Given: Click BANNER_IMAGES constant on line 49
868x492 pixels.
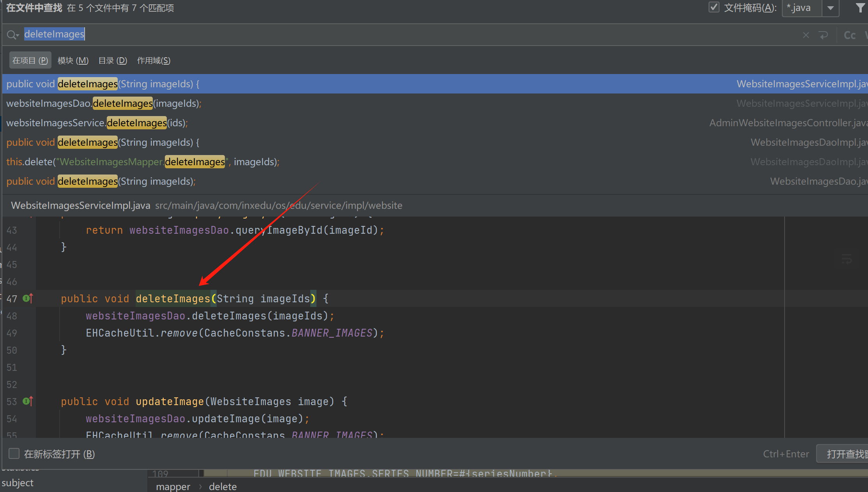Looking at the screenshot, I should [332, 333].
